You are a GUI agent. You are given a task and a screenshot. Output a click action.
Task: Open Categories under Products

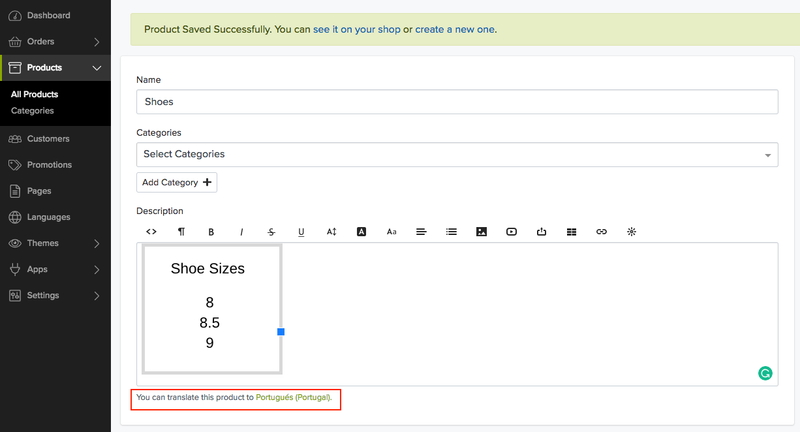click(32, 111)
